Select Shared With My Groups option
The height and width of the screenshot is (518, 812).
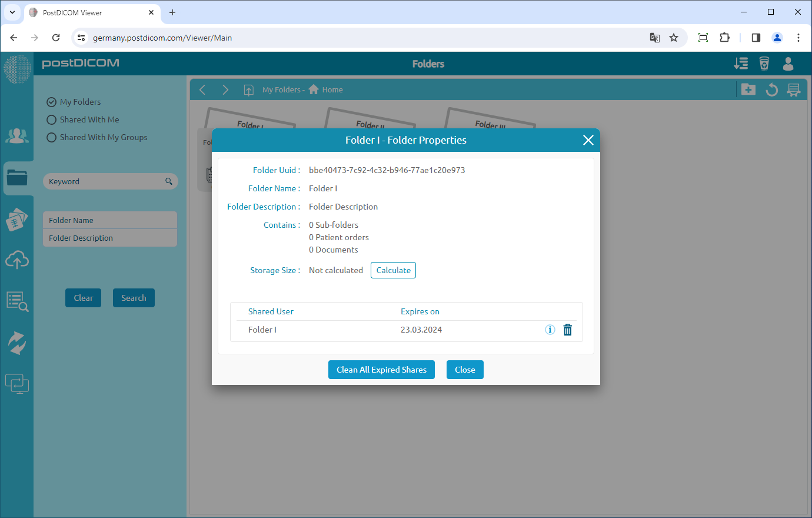click(52, 137)
